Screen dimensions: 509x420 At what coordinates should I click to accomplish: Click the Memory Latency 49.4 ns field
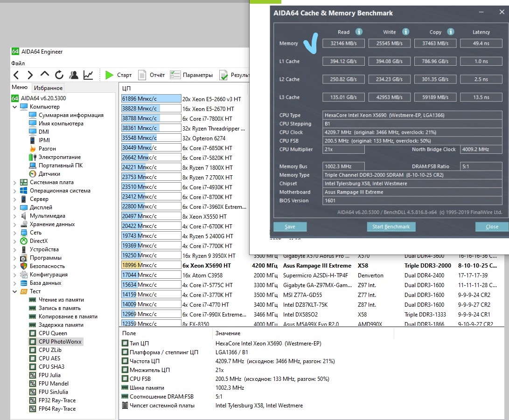tap(481, 43)
